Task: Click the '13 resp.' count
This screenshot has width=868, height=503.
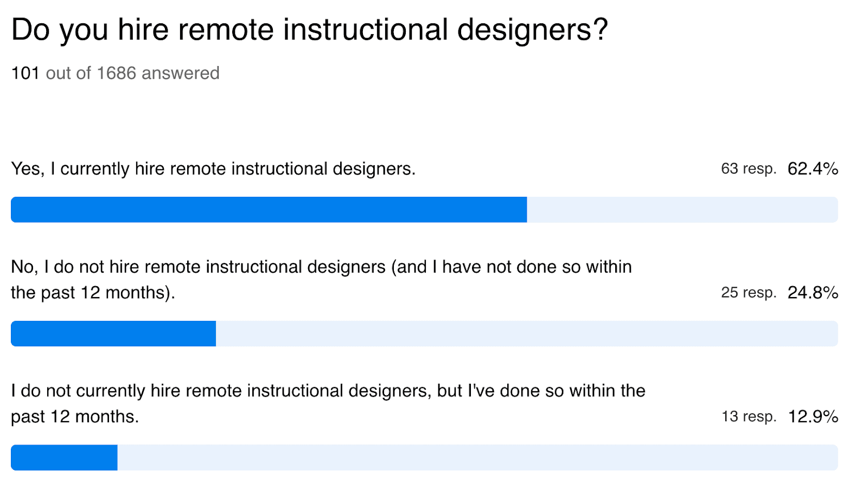Action: (749, 416)
